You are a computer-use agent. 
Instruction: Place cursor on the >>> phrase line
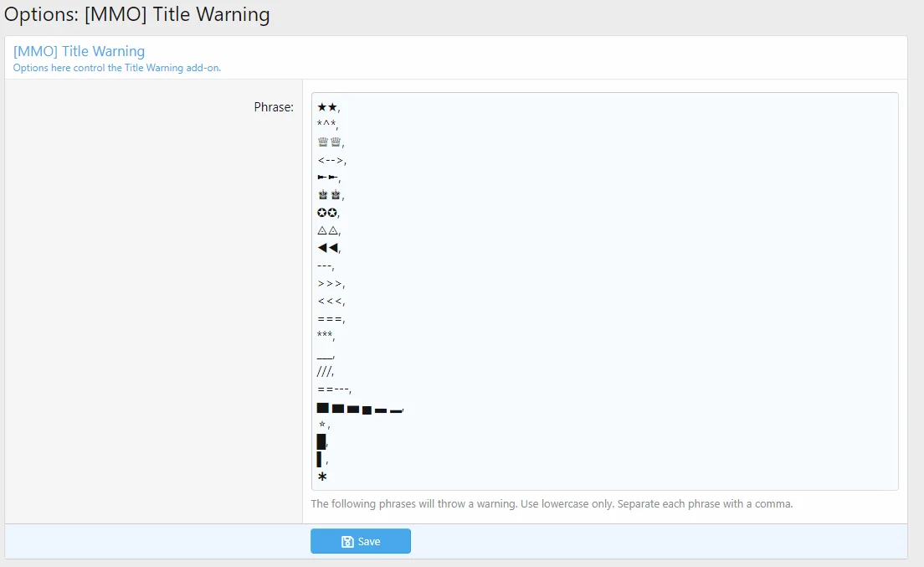tap(331, 284)
